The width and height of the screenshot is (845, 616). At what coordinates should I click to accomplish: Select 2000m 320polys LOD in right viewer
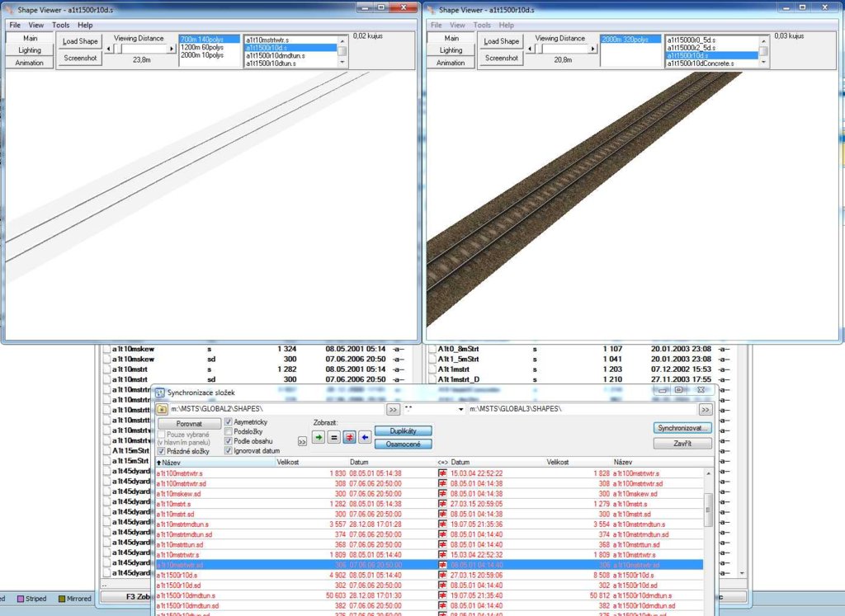tap(630, 40)
